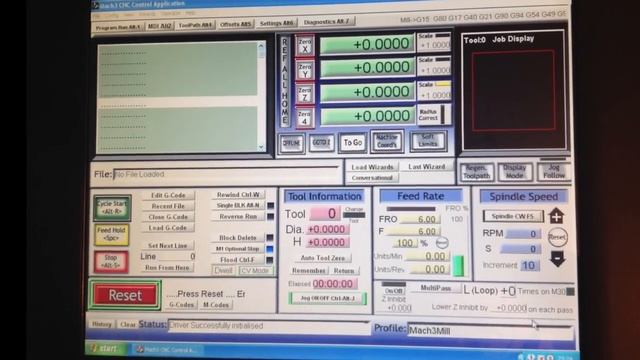Click Feed Hold button
This screenshot has width=640, height=360.
(x=111, y=234)
